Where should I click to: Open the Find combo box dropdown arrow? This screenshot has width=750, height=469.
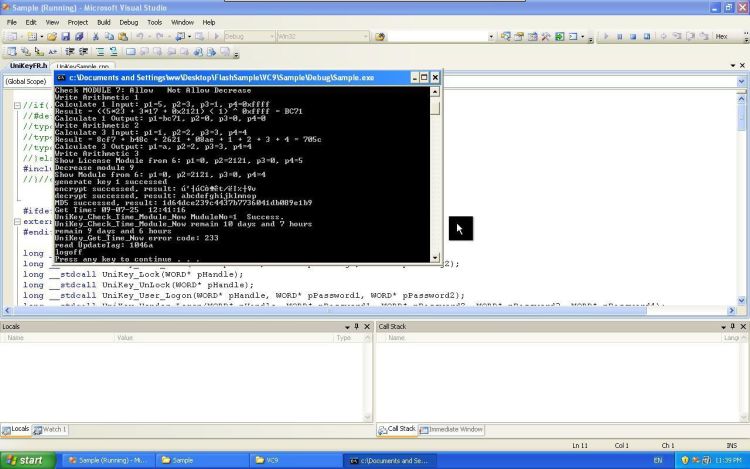point(491,36)
